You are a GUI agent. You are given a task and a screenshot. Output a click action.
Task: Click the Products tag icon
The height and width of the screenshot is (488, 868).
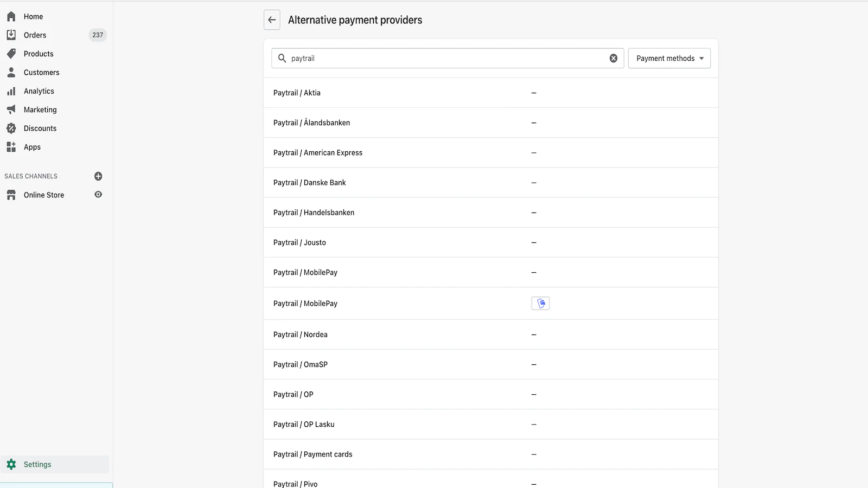[11, 54]
